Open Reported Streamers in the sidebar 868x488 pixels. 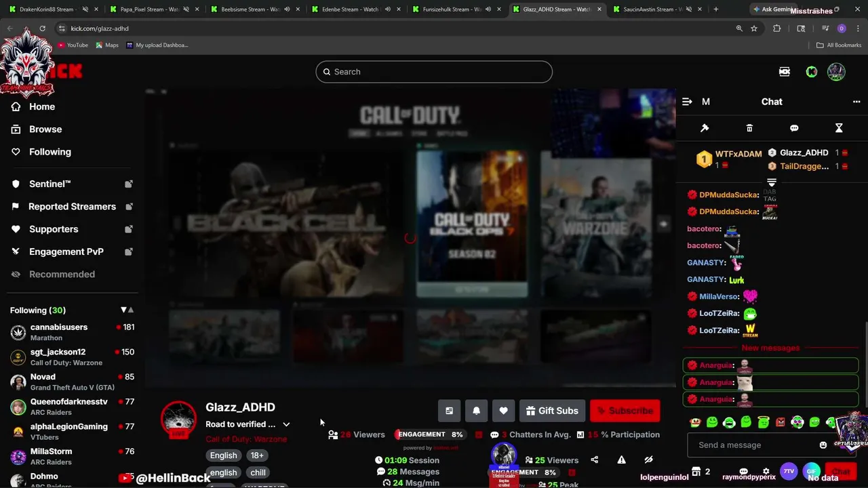click(71, 207)
